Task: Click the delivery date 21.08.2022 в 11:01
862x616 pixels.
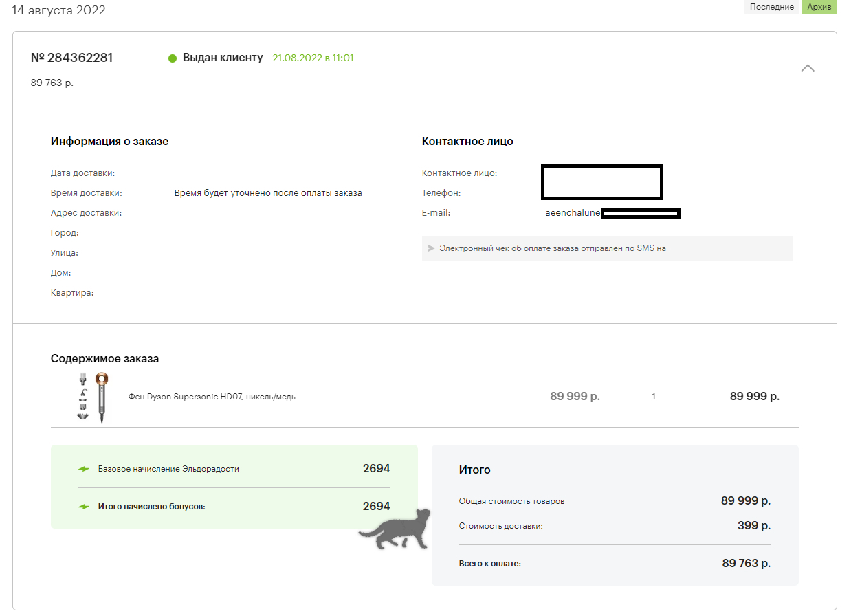Action: point(313,58)
